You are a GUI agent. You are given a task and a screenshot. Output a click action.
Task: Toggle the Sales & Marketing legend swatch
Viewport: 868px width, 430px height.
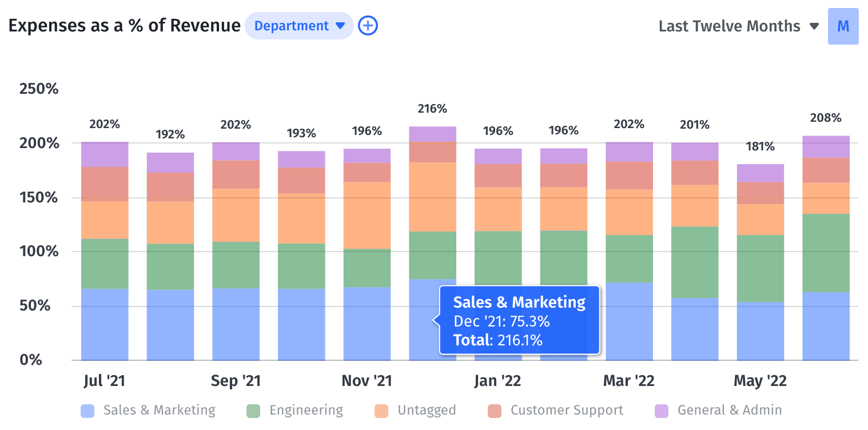[87, 411]
